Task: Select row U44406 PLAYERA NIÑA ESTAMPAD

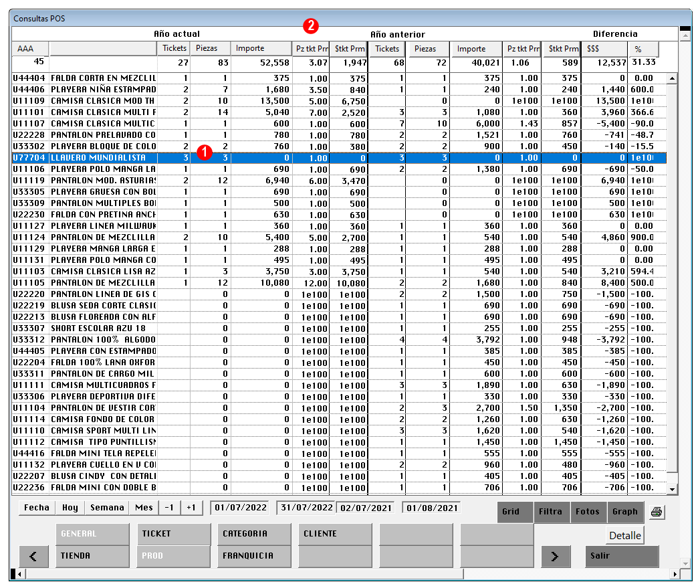Action: click(x=339, y=90)
